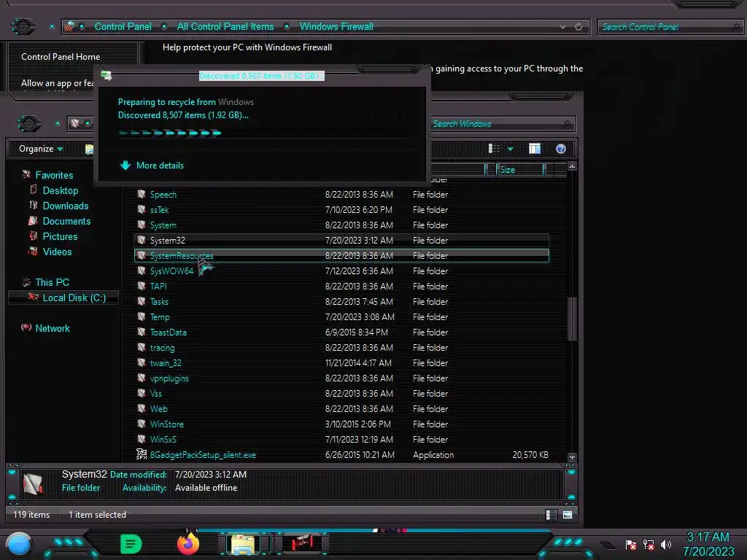The width and height of the screenshot is (747, 560).
Task: Click the Explorer window back navigation button
Action: tap(29, 124)
